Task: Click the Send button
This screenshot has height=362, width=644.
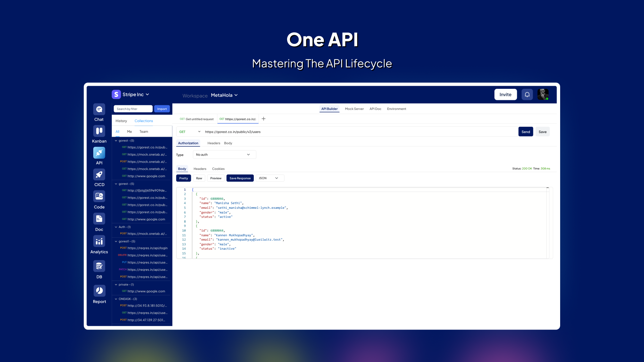Action: [526, 132]
